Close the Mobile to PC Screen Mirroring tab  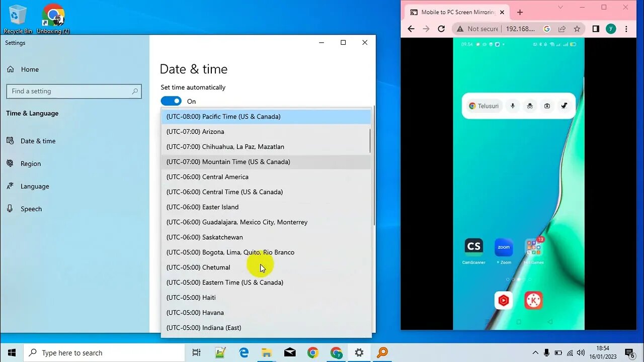pyautogui.click(x=502, y=12)
